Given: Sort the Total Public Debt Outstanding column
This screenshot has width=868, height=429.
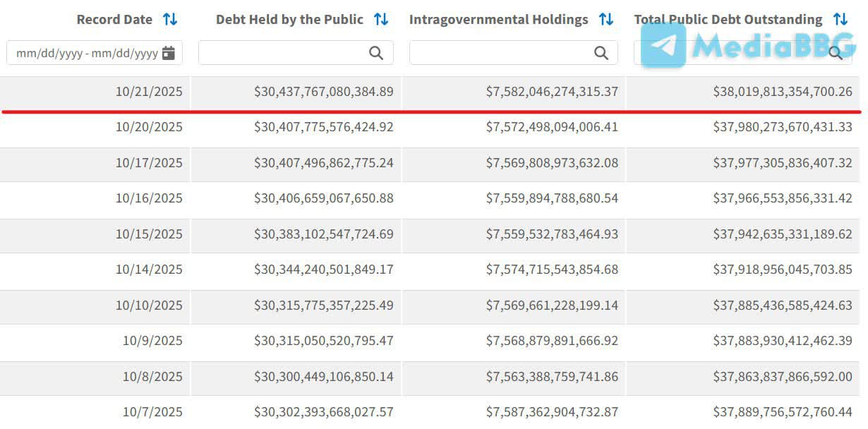Looking at the screenshot, I should pos(840,20).
